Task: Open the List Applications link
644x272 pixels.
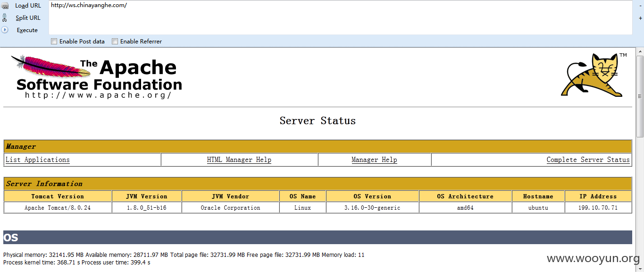Action: [x=38, y=160]
